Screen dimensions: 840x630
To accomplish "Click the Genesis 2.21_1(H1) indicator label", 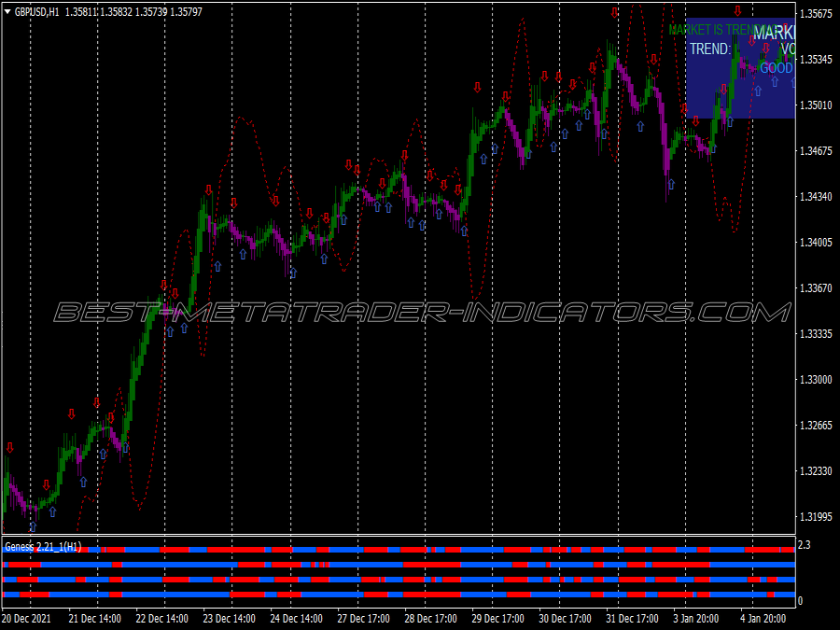I will [43, 546].
